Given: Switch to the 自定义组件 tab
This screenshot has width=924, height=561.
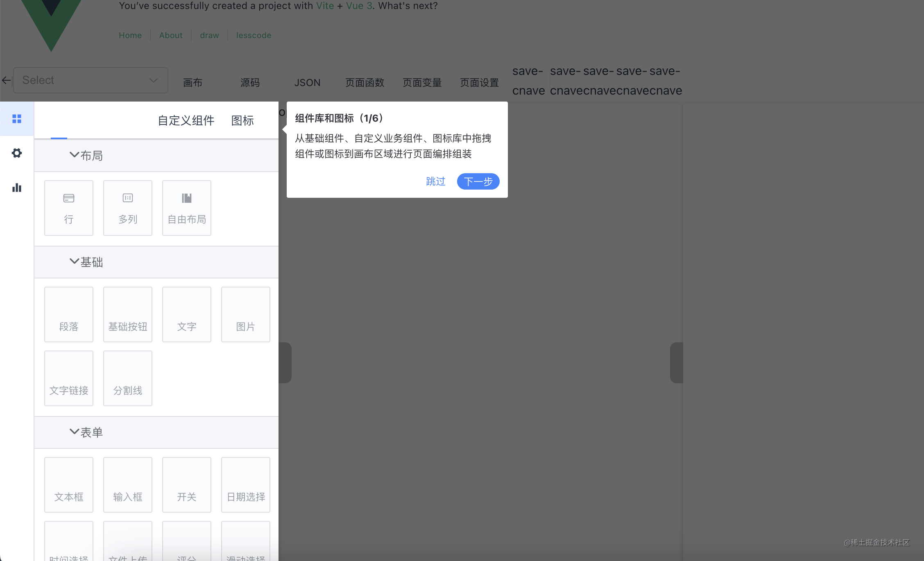Looking at the screenshot, I should (186, 120).
